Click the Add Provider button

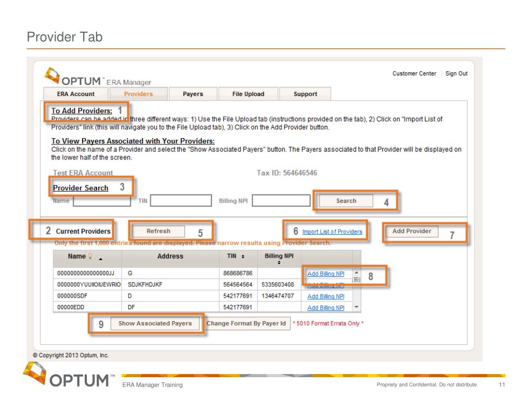(412, 231)
